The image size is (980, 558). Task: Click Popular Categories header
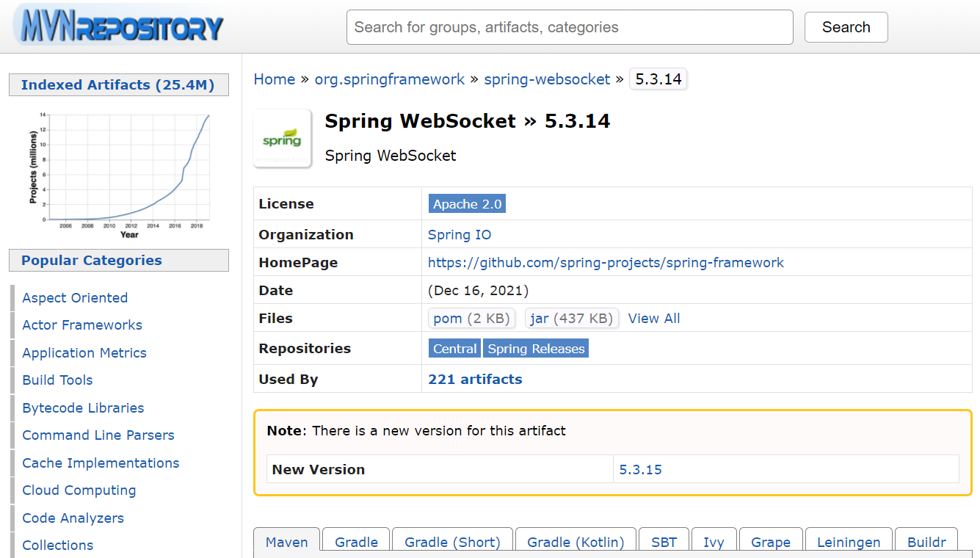118,261
